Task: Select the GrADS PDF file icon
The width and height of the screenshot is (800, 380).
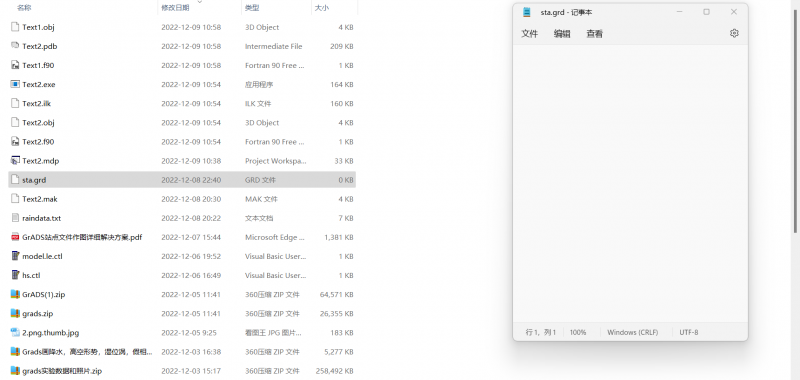Action: [x=15, y=237]
